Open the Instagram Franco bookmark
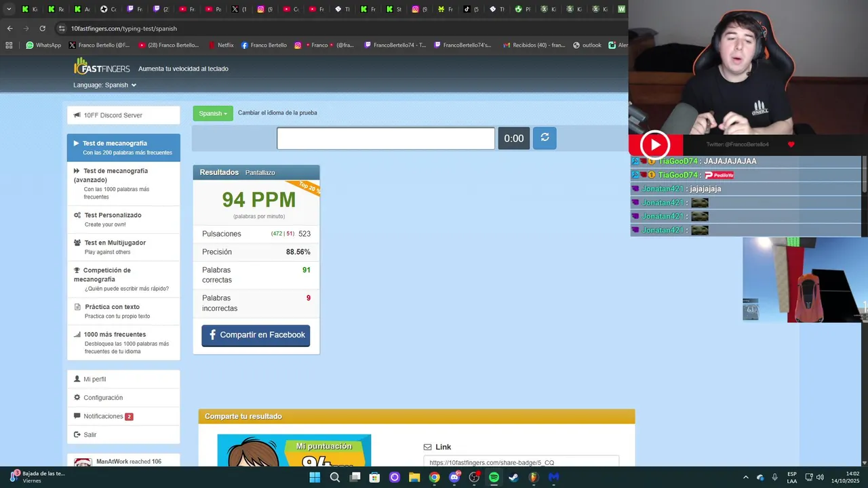The image size is (868, 488). (324, 45)
